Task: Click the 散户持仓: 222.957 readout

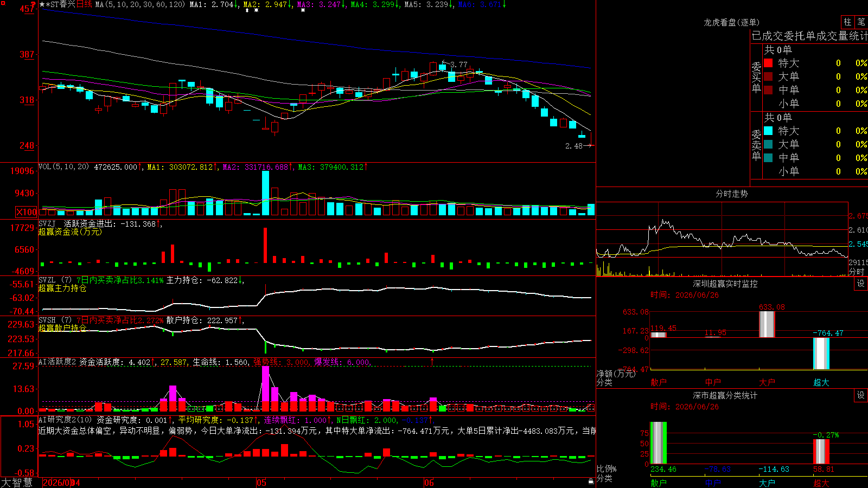Action: tap(205, 320)
